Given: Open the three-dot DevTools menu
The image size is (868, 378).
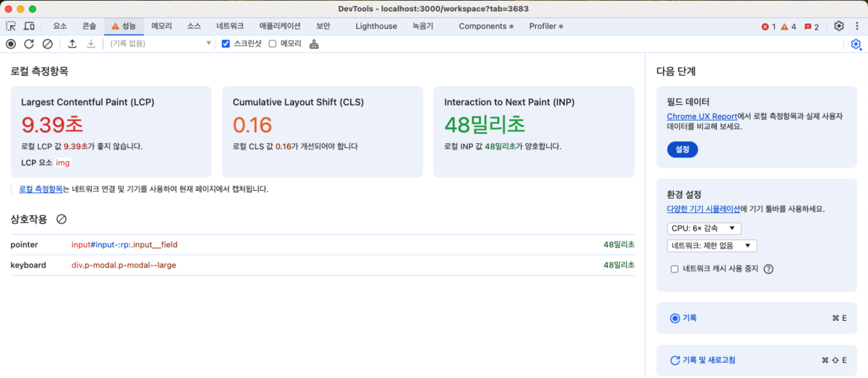Looking at the screenshot, I should click(x=857, y=26).
